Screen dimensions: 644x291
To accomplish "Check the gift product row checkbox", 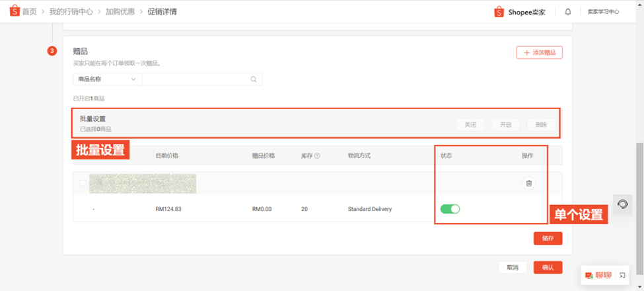I will (x=83, y=183).
